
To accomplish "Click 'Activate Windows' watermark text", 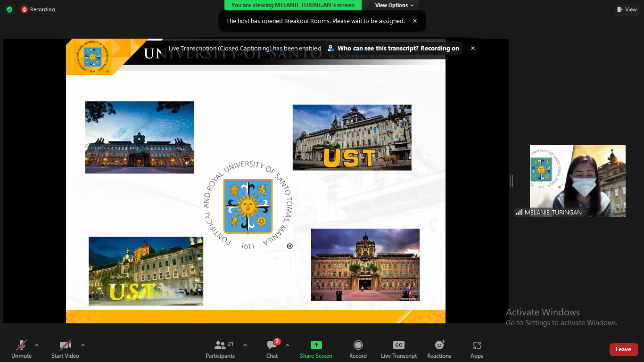I will click(543, 312).
